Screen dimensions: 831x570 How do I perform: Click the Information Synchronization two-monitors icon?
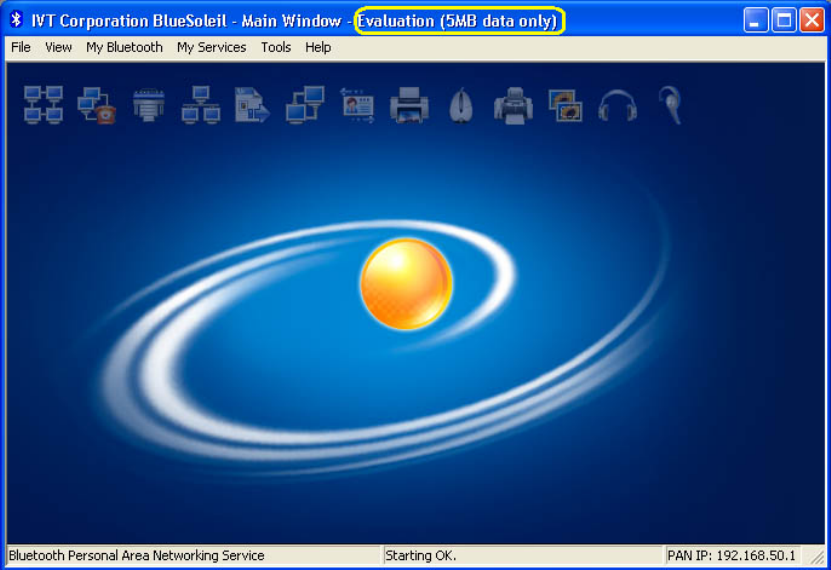point(305,105)
